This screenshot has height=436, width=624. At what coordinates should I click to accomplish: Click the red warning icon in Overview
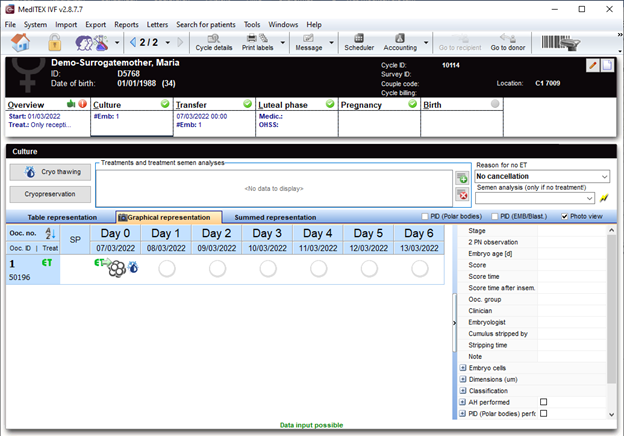(x=82, y=104)
